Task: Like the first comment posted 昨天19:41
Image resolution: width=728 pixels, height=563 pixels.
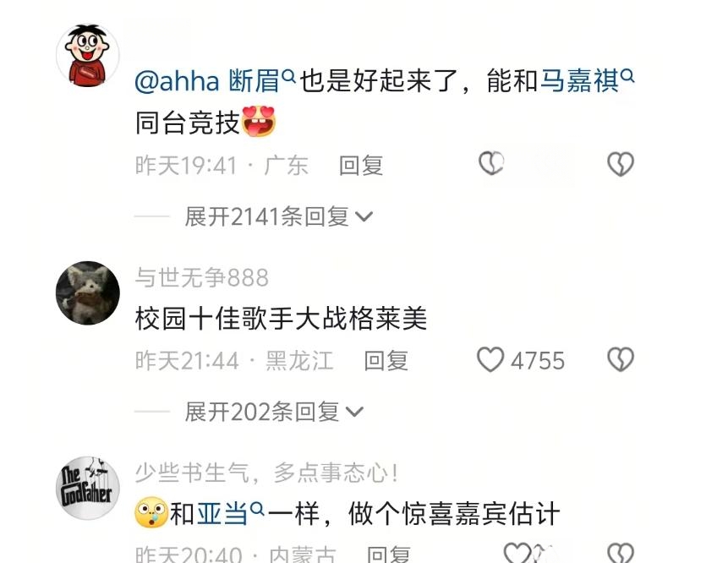Action: (x=491, y=163)
